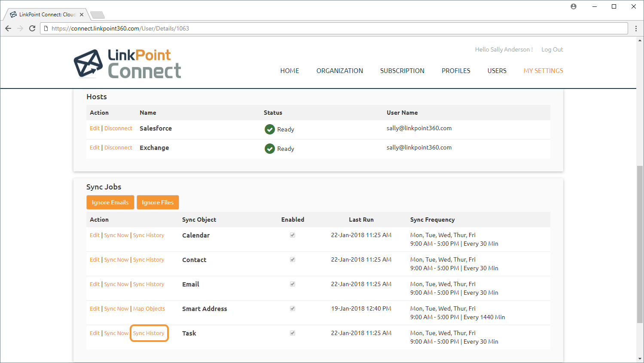The image size is (644, 363).
Task: Click Smart Address last run 19-Jan-2018 12:40 PM
Action: pos(361,308)
